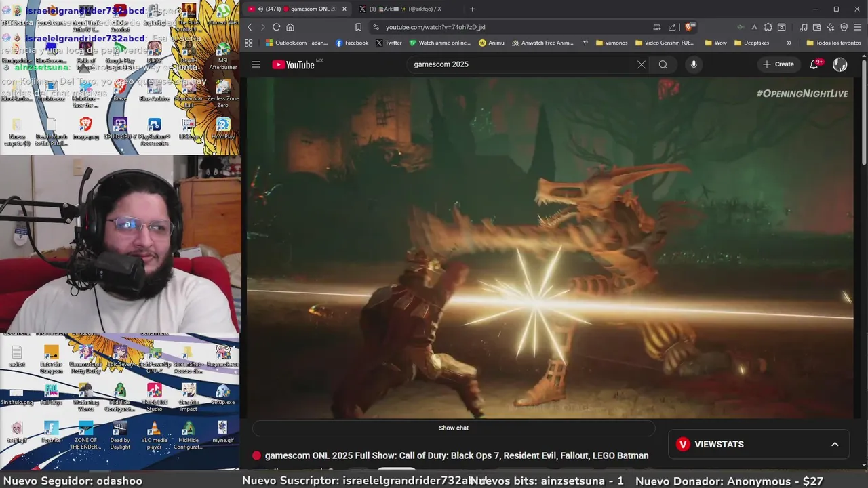Open the Video Genshin FUE bookmarks folder
This screenshot has width=868, height=488.
point(666,43)
